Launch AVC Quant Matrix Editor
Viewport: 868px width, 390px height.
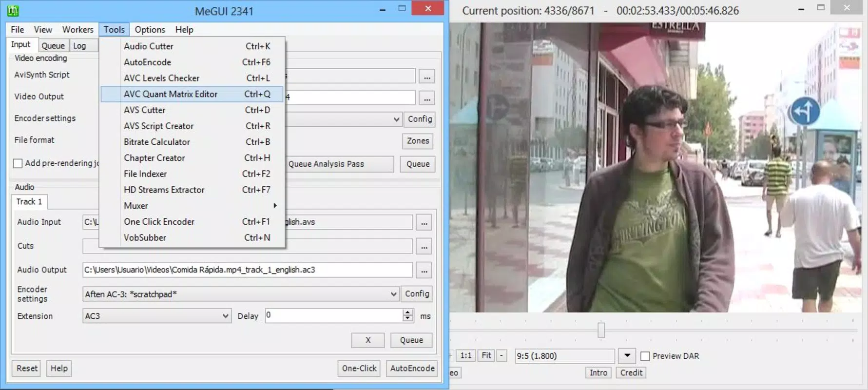[x=192, y=94]
